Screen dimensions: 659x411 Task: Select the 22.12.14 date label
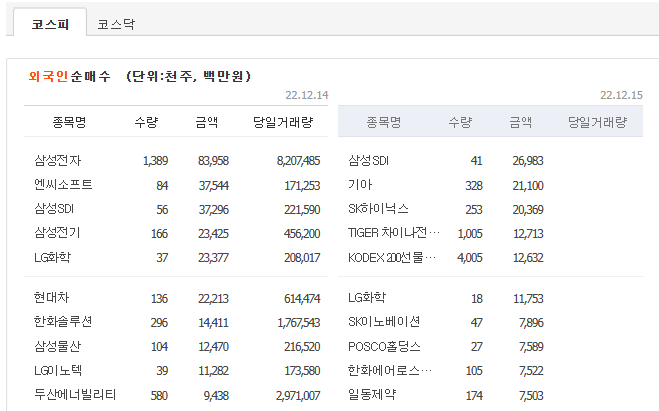tap(307, 95)
